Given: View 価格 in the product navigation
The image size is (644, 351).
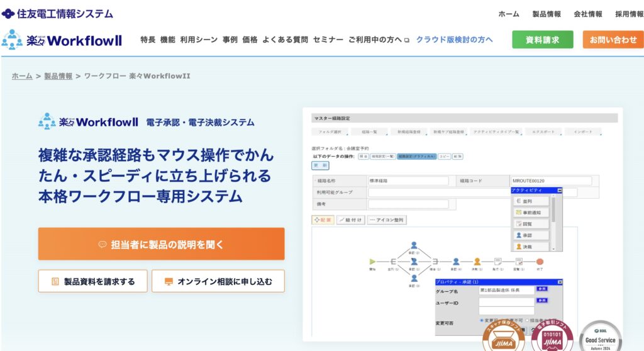Looking at the screenshot, I should click(250, 40).
